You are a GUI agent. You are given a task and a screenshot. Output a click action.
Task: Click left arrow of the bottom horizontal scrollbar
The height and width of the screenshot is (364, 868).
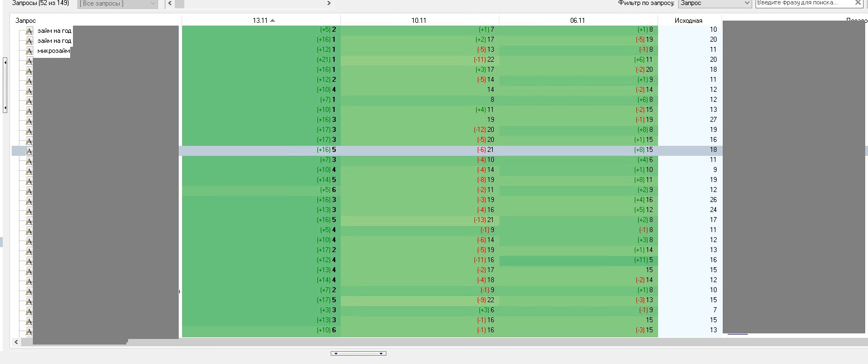click(x=16, y=342)
